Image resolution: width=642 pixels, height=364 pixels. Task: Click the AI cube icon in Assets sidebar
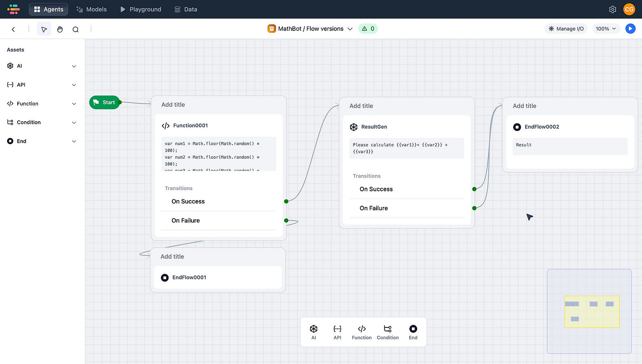pyautogui.click(x=10, y=66)
